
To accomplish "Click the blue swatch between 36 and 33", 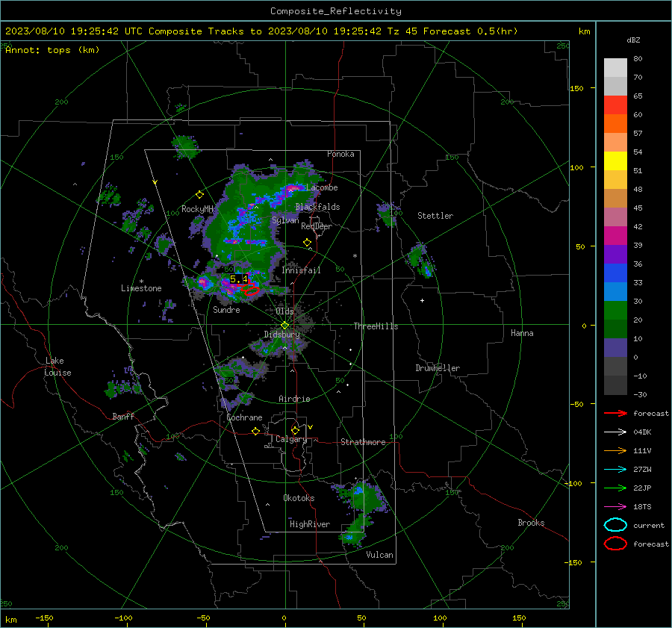I will [615, 273].
